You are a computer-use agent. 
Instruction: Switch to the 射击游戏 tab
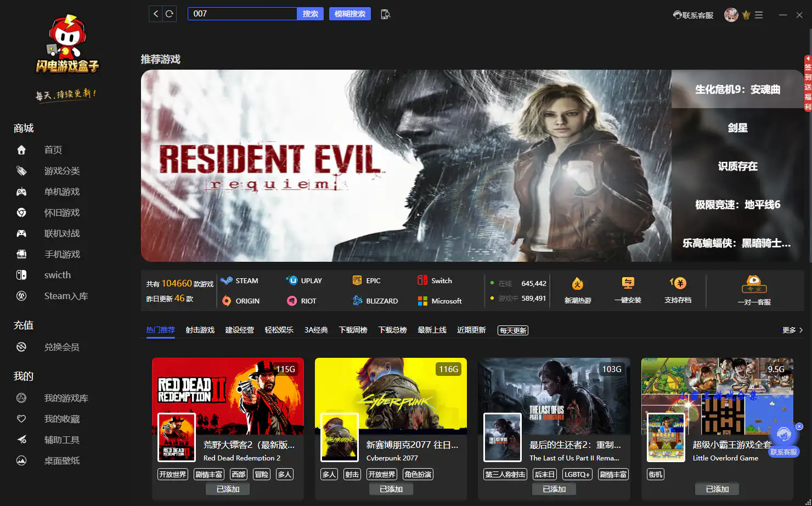click(200, 330)
